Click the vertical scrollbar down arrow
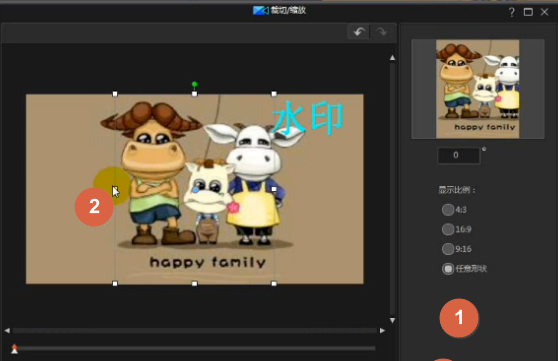The image size is (558, 361). click(392, 320)
